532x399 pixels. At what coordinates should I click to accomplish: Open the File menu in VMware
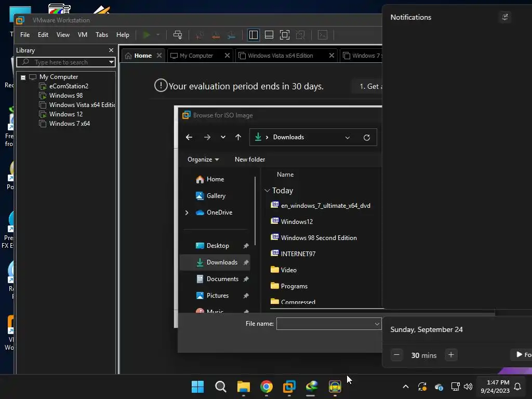(x=25, y=35)
